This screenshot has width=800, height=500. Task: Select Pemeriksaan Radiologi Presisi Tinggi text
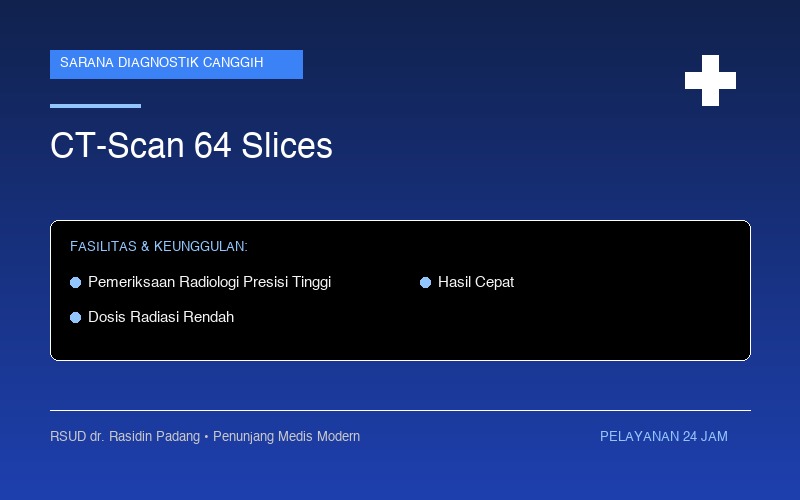pos(210,282)
